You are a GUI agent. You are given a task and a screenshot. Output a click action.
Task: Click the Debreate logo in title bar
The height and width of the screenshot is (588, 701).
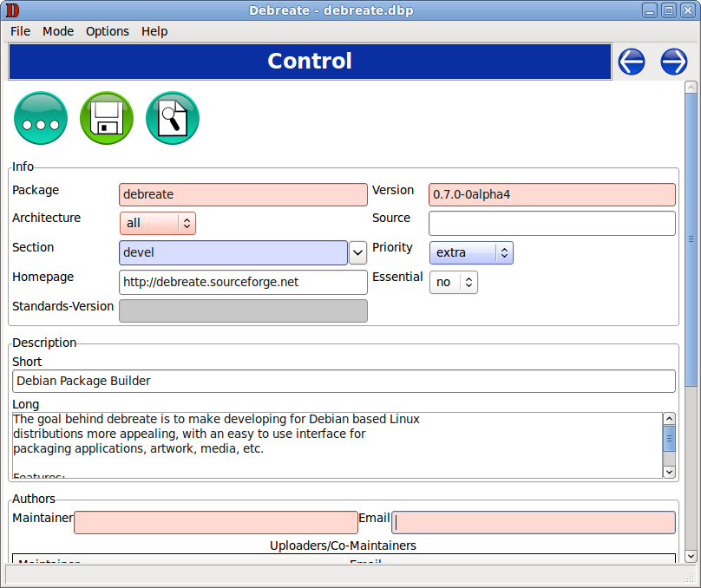pos(12,10)
